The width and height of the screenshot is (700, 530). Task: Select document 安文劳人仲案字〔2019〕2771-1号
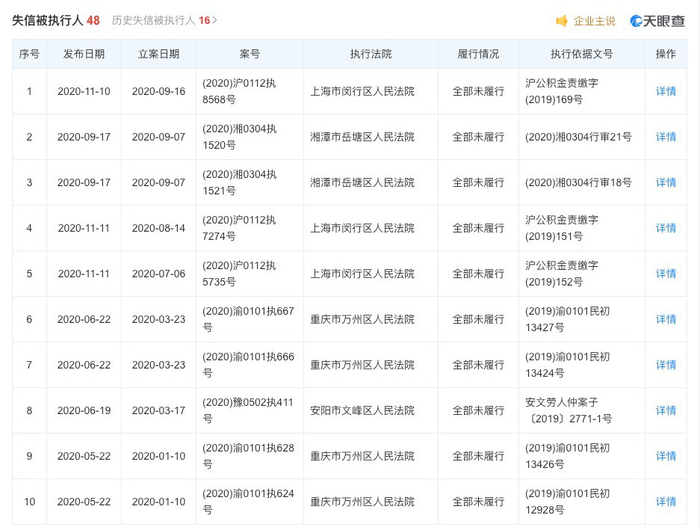point(568,410)
